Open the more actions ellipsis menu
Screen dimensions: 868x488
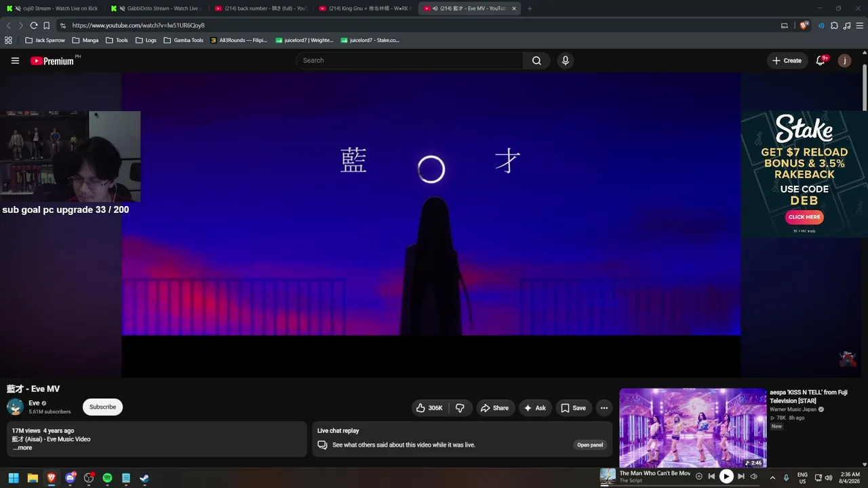(604, 408)
